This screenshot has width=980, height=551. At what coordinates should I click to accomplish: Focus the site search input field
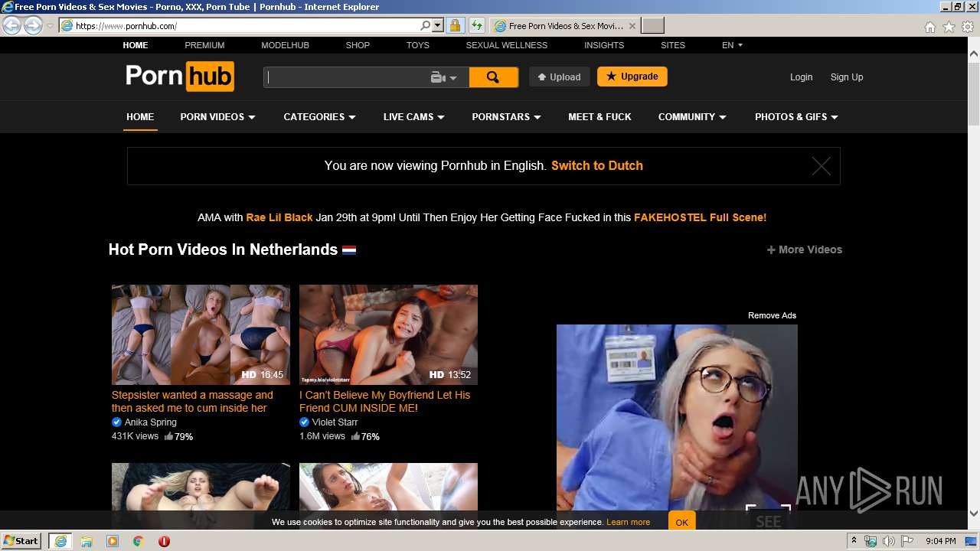345,77
